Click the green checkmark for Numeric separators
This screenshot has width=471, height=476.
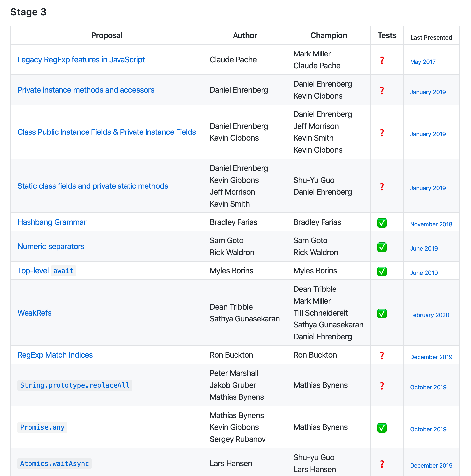click(x=382, y=247)
